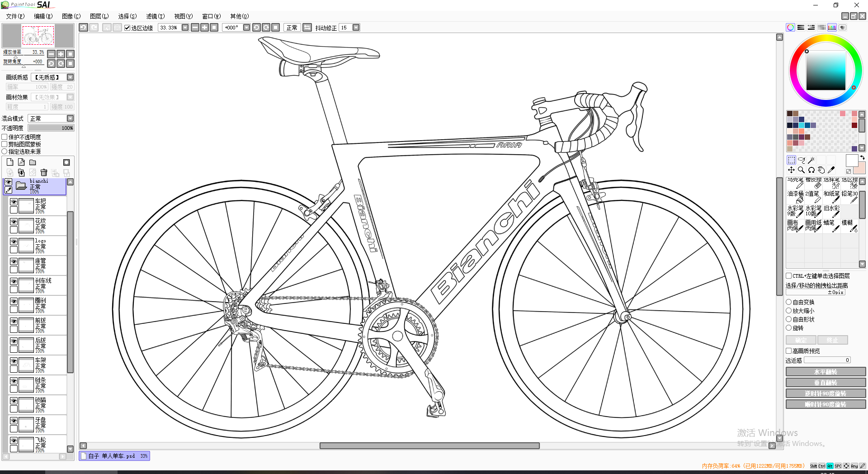
Task: Open the 文件(F) menu
Action: pos(15,16)
